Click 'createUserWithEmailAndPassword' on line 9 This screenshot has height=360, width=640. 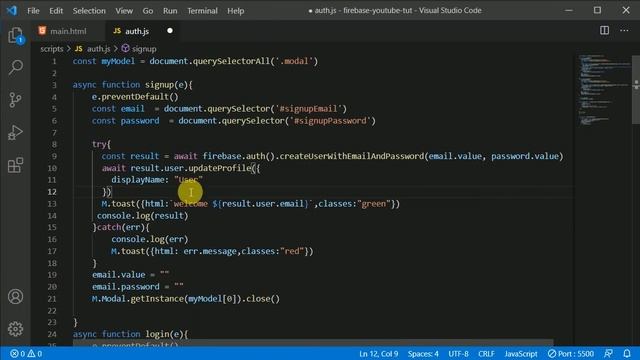[352, 156]
